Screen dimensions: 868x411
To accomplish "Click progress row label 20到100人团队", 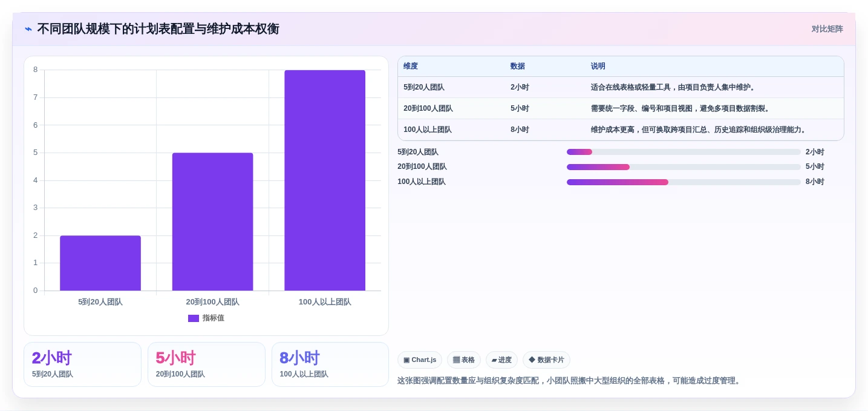I will [x=422, y=167].
